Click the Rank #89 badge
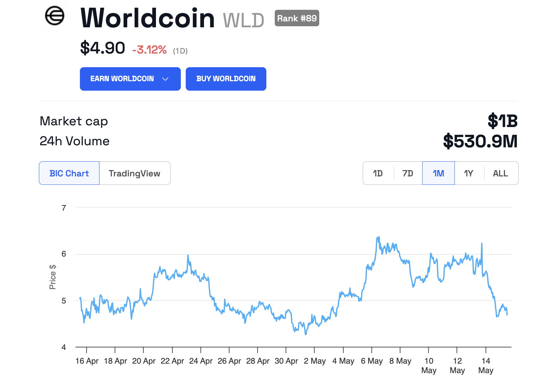This screenshot has width=560, height=392. point(297,18)
